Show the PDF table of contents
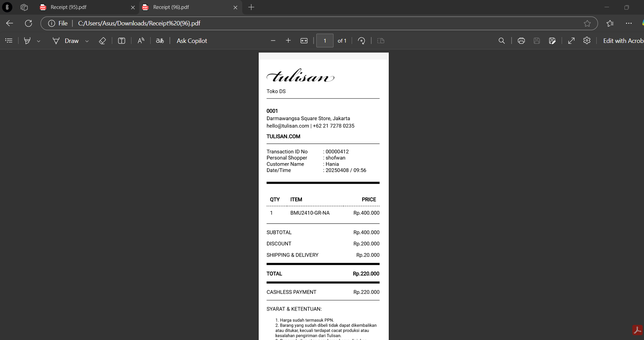644x340 pixels. pos(9,41)
